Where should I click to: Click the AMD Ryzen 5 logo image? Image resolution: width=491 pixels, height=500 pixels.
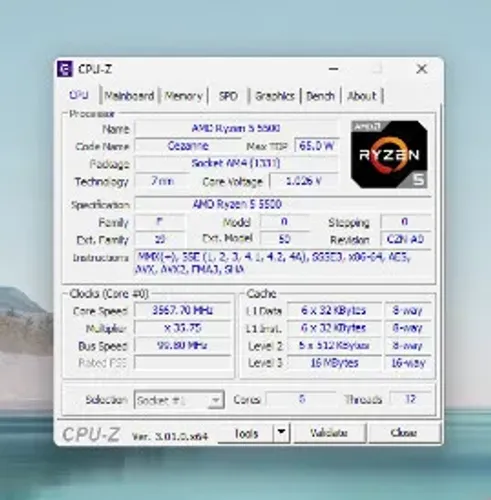pos(389,154)
